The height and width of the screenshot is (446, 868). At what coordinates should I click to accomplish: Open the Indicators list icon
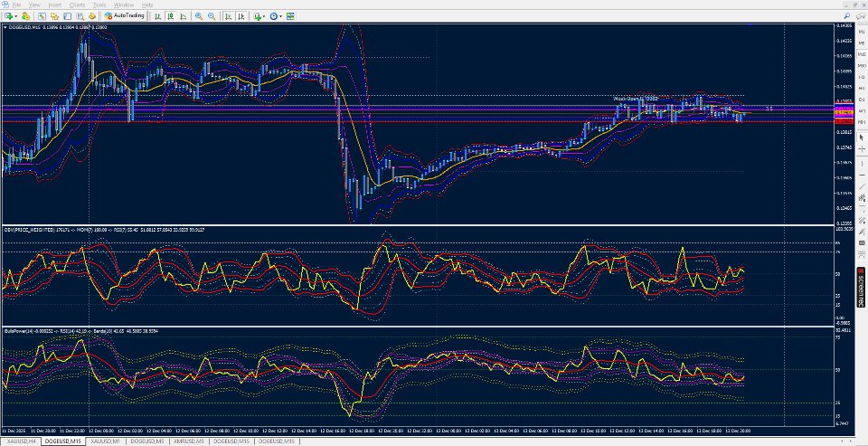(258, 16)
